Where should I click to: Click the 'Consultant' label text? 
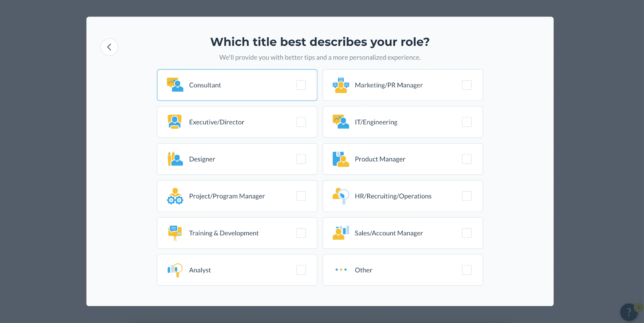click(205, 85)
